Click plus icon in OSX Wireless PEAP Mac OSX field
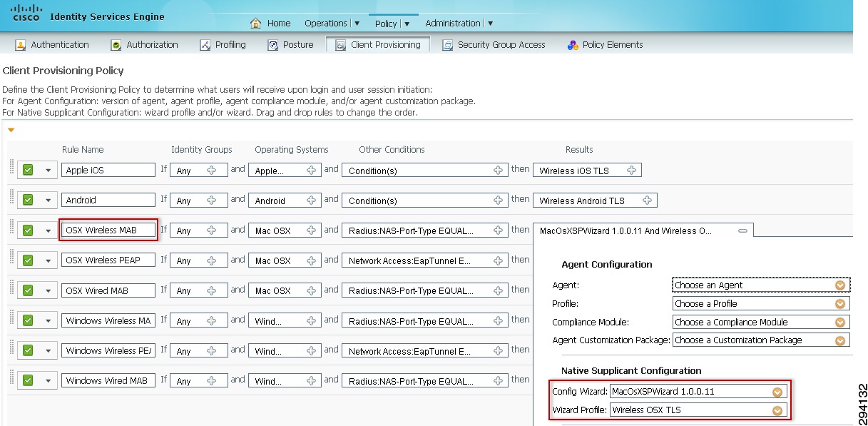Image resolution: width=868 pixels, height=426 pixels. tap(311, 260)
